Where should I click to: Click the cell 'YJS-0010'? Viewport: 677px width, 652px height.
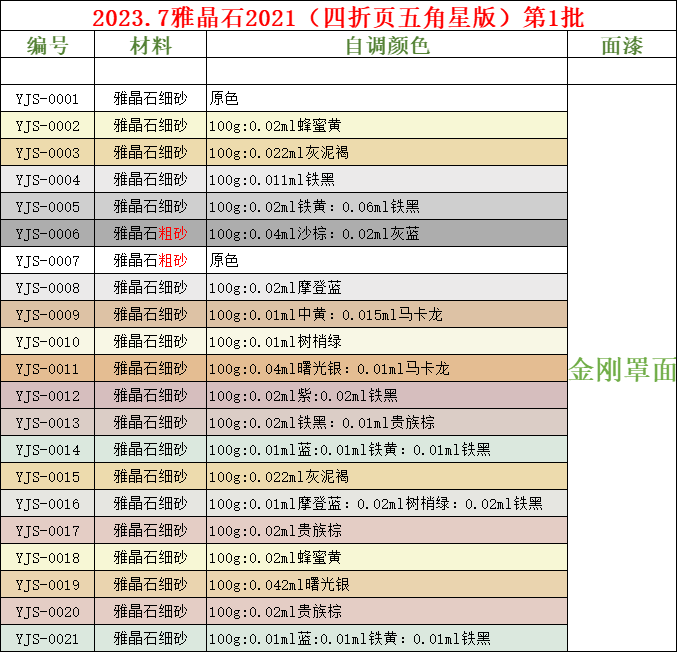tap(47, 342)
